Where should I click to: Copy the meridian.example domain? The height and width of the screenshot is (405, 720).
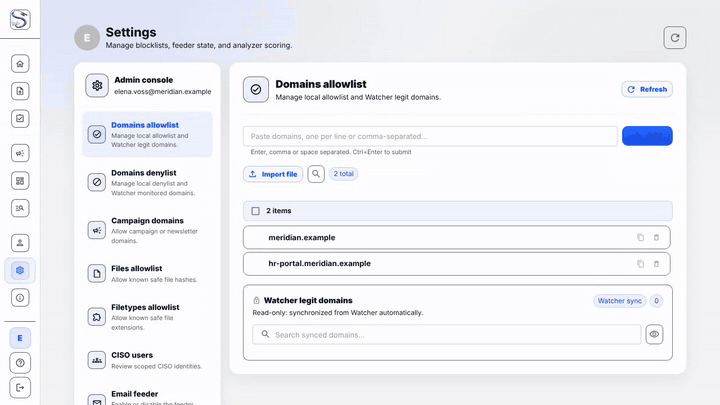(x=640, y=237)
